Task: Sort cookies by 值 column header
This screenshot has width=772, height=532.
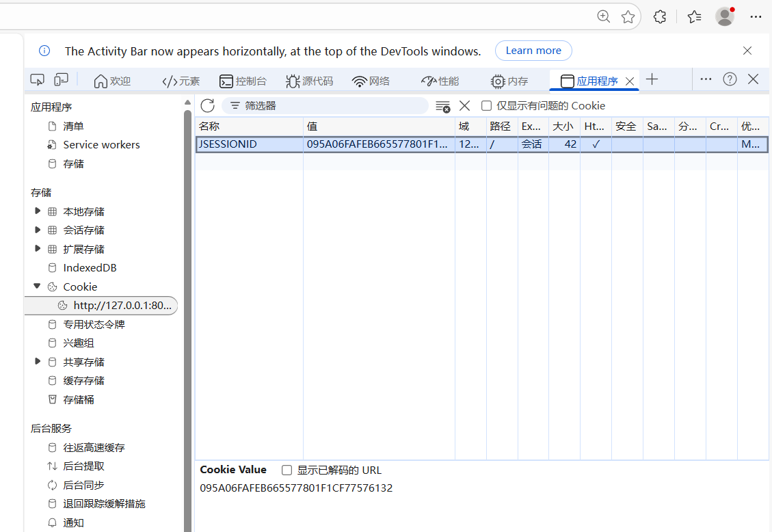Action: 379,127
